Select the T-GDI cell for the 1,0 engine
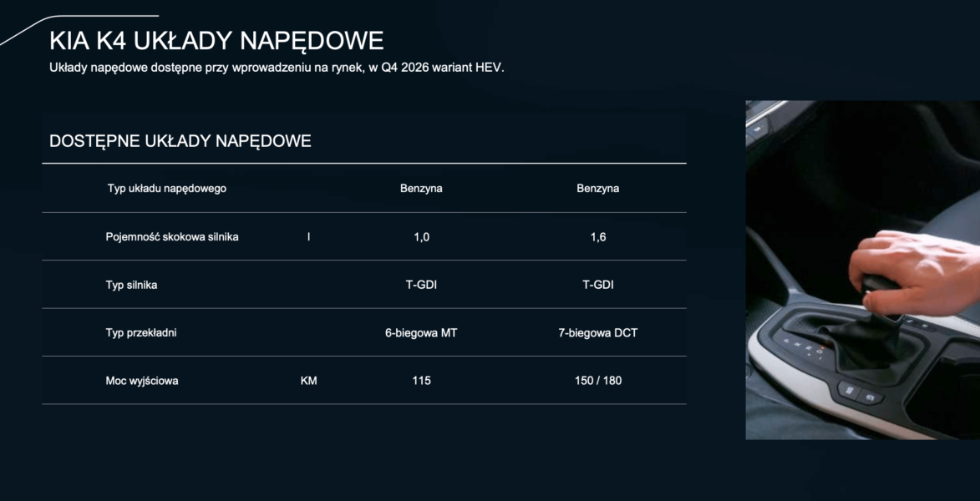Image resolution: width=980 pixels, height=501 pixels. (421, 285)
